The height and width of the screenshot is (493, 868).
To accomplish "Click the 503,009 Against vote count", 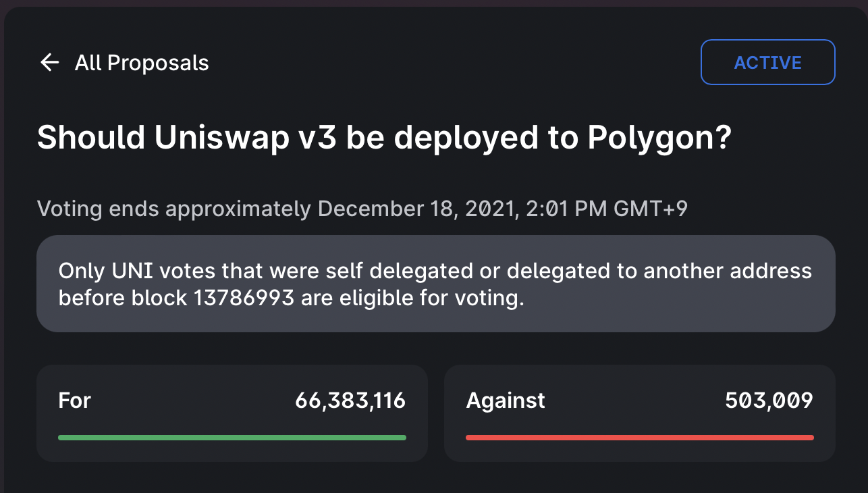I will coord(769,400).
